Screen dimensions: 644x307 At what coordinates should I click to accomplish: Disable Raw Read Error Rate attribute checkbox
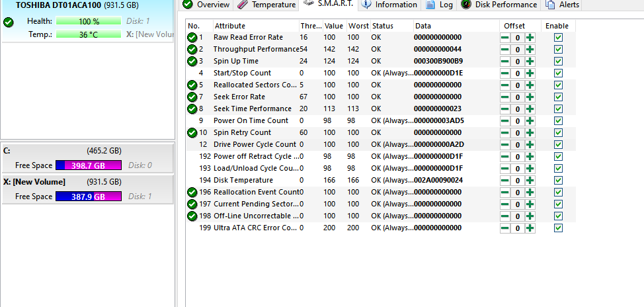coord(558,38)
